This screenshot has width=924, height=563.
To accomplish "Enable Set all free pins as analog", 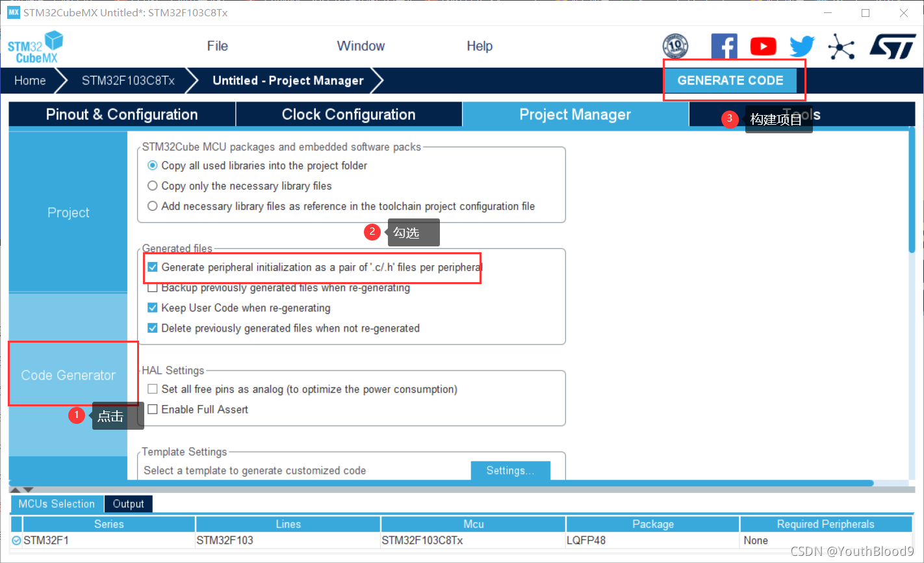I will (x=153, y=389).
